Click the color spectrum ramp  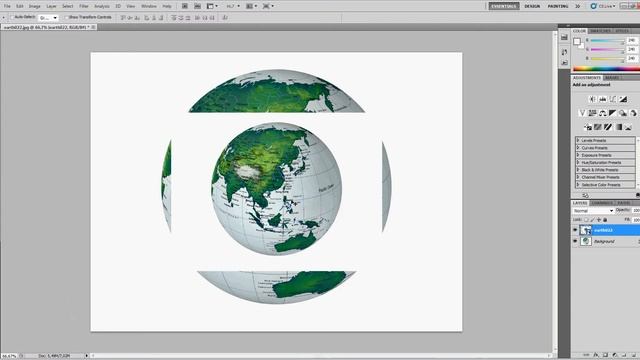606,69
